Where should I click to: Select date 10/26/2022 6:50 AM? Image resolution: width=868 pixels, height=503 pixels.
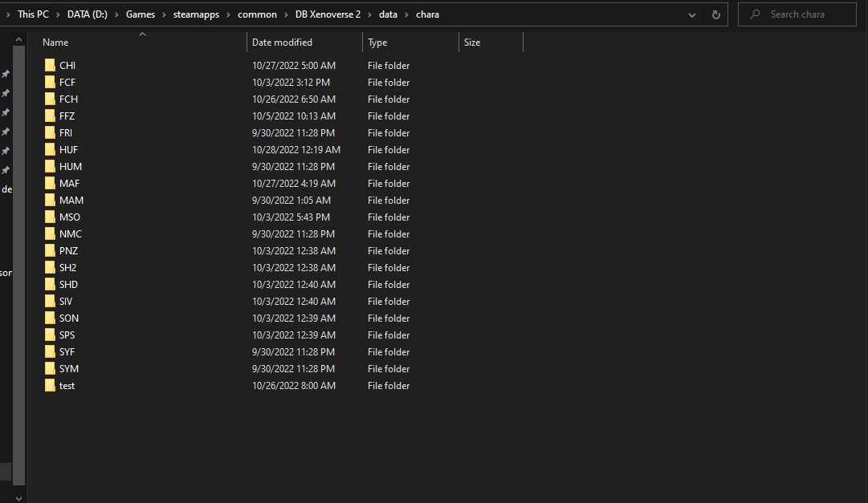(x=294, y=99)
